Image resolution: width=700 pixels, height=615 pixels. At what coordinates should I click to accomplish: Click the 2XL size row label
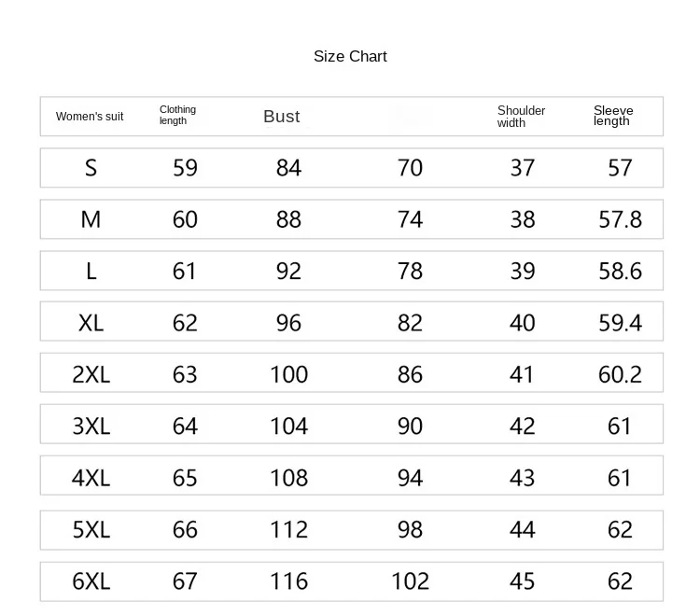pyautogui.click(x=91, y=374)
